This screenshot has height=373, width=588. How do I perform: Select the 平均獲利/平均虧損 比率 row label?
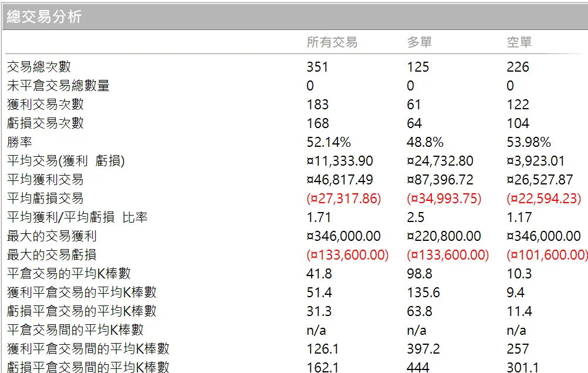[x=77, y=217]
